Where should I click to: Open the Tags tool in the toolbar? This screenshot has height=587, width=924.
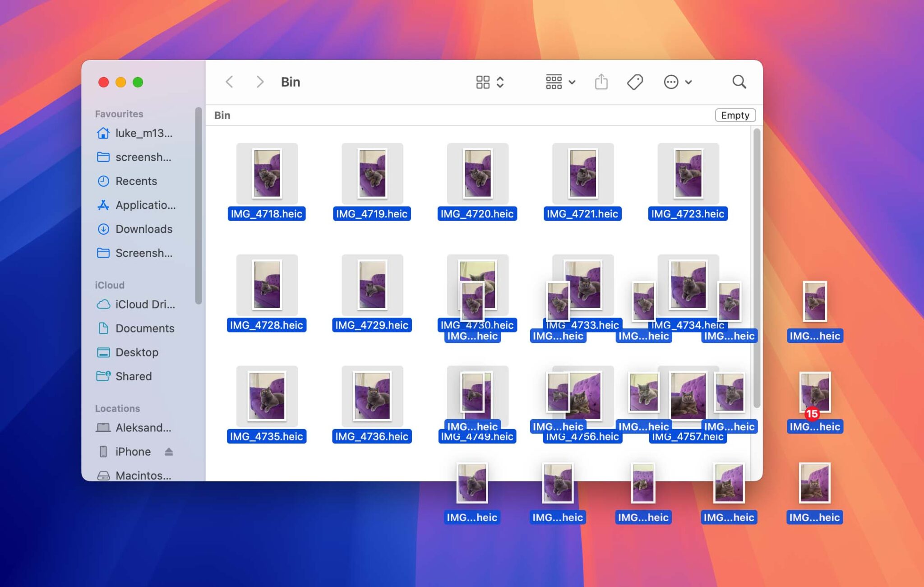[635, 82]
